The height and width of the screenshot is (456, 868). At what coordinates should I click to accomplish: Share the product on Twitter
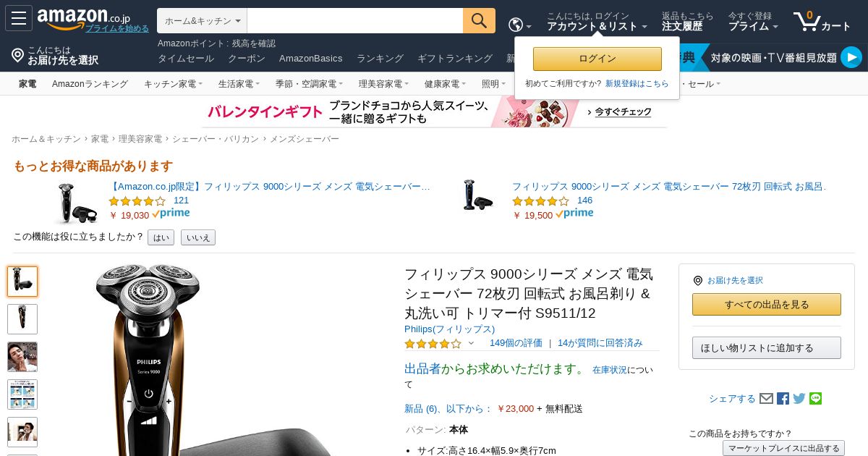[799, 399]
